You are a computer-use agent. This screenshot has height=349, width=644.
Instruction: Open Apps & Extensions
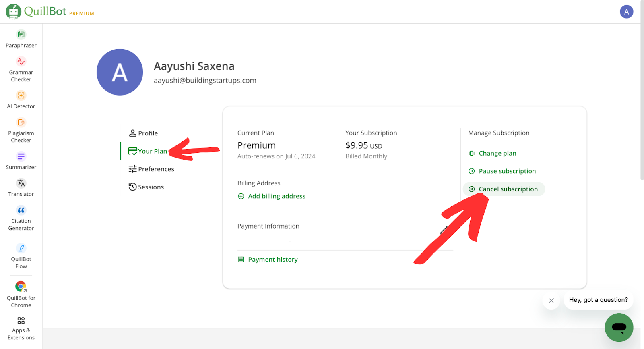pyautogui.click(x=21, y=328)
